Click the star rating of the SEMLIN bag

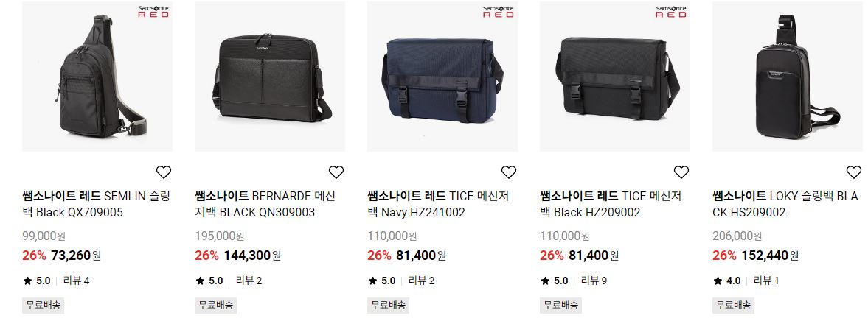point(37,281)
